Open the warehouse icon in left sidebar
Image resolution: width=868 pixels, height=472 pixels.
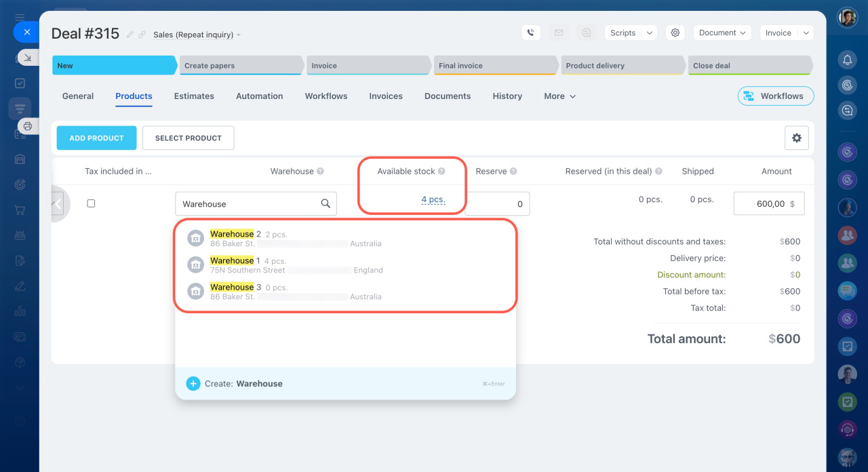click(20, 159)
